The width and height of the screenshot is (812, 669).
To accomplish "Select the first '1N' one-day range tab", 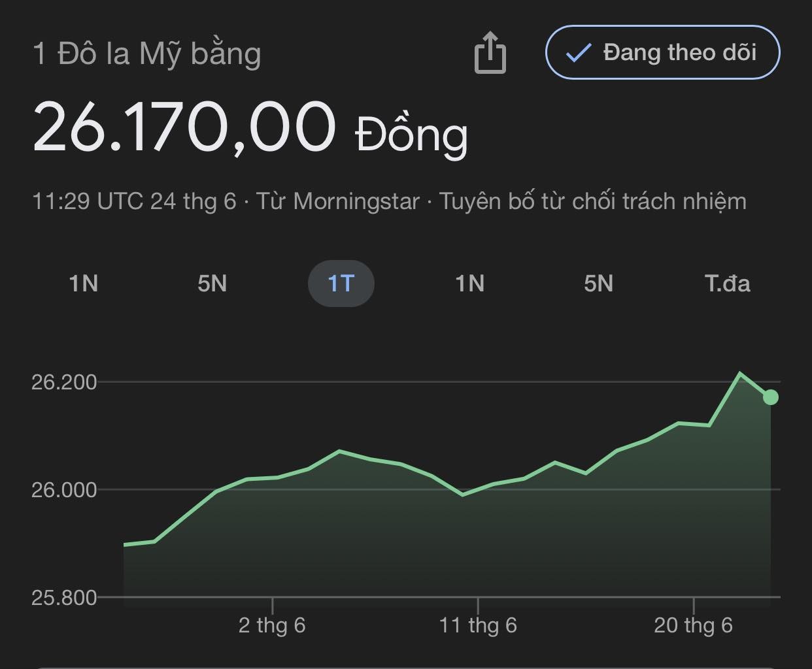I will point(84,284).
